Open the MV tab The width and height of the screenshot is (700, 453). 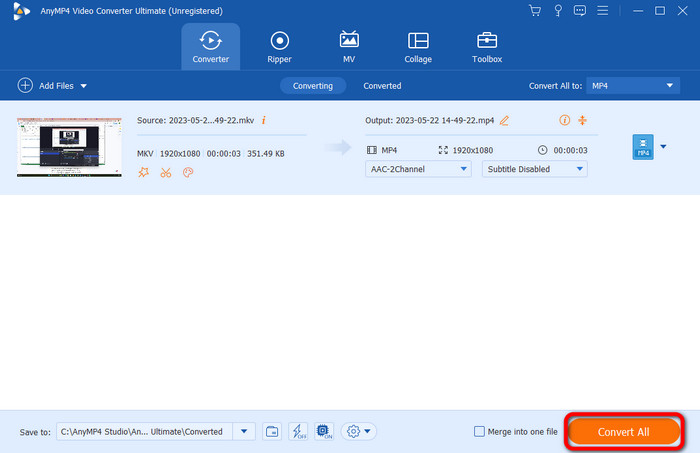(349, 47)
